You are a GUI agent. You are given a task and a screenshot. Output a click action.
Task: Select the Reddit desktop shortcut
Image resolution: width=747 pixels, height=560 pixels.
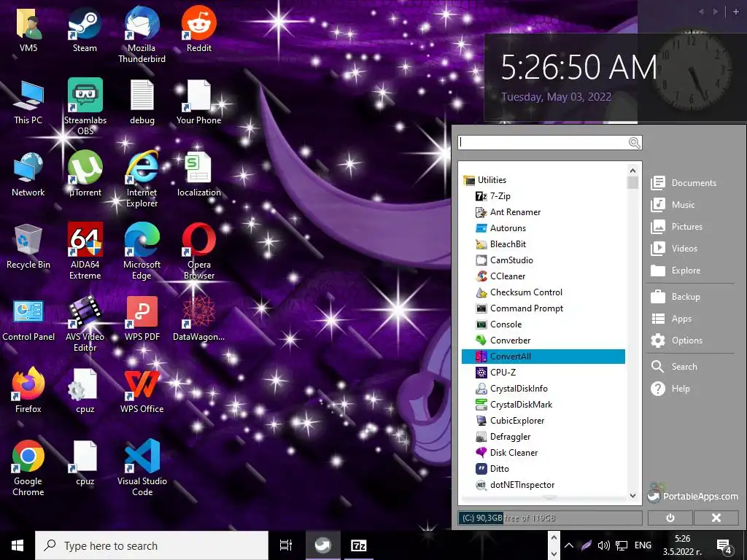[199, 29]
